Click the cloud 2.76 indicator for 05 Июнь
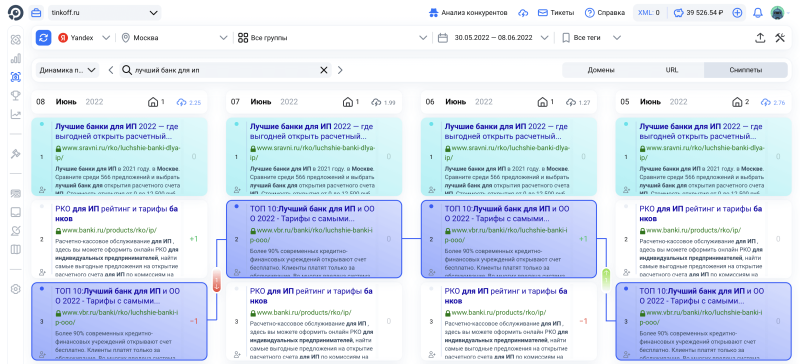Image resolution: width=800 pixels, height=364 pixels. click(773, 102)
